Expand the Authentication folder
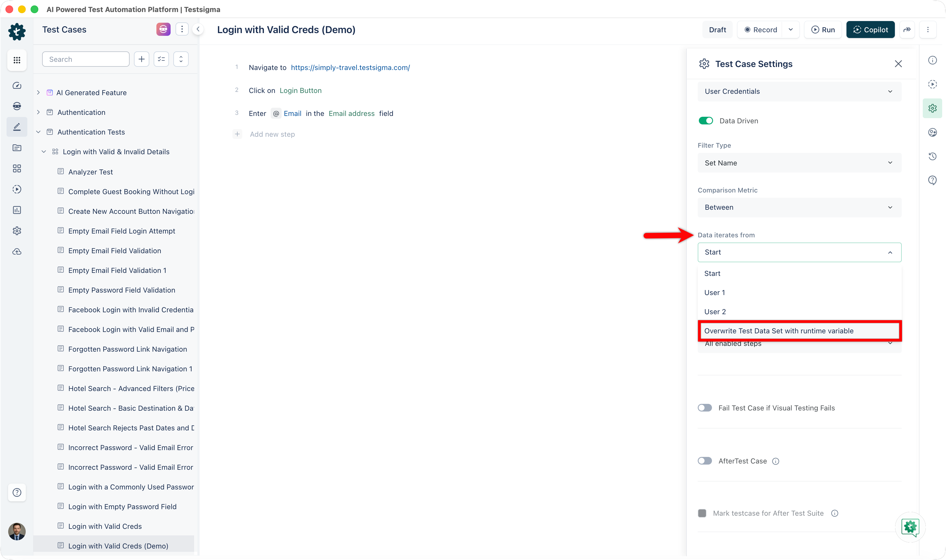The image size is (946, 560). 38,112
